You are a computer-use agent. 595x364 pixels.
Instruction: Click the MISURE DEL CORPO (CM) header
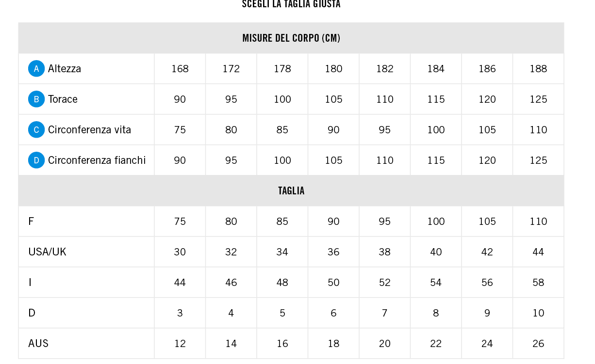point(291,38)
